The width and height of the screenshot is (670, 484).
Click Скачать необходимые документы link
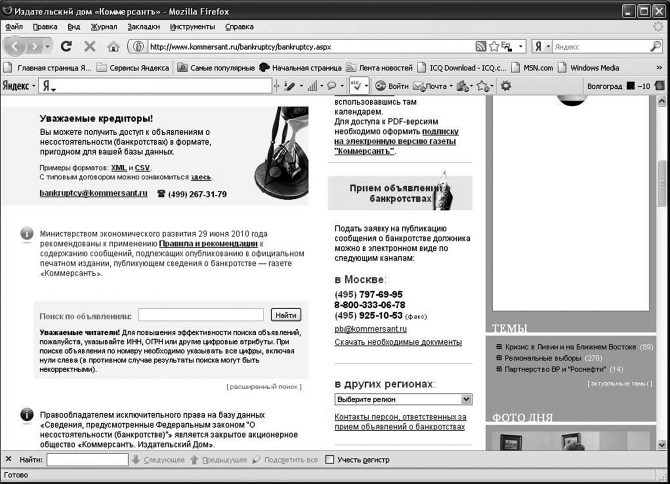click(x=398, y=342)
